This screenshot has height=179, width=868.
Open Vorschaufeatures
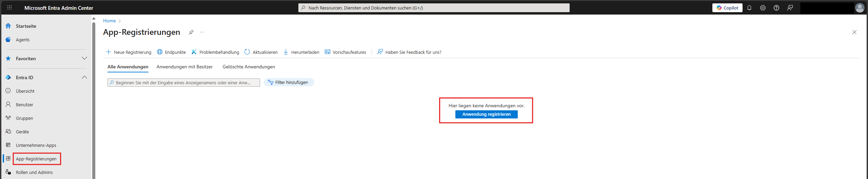pyautogui.click(x=345, y=52)
